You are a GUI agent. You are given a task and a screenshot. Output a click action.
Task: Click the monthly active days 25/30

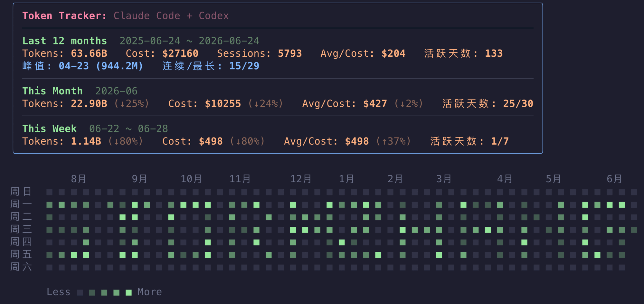[518, 104]
